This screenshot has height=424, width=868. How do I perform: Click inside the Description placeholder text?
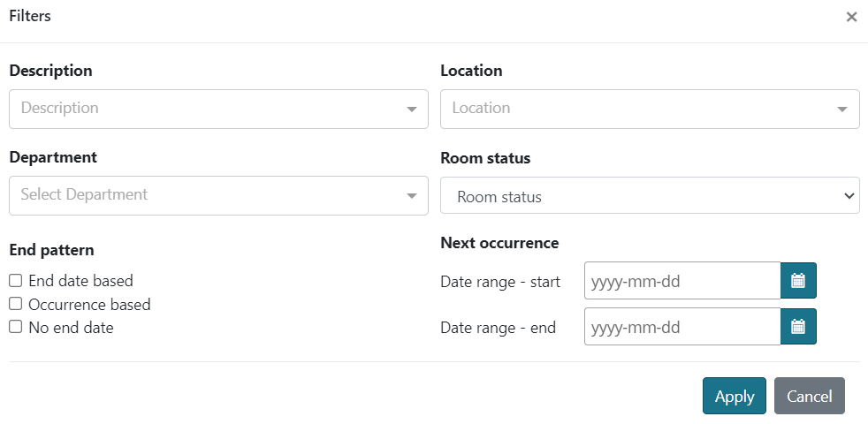(60, 108)
